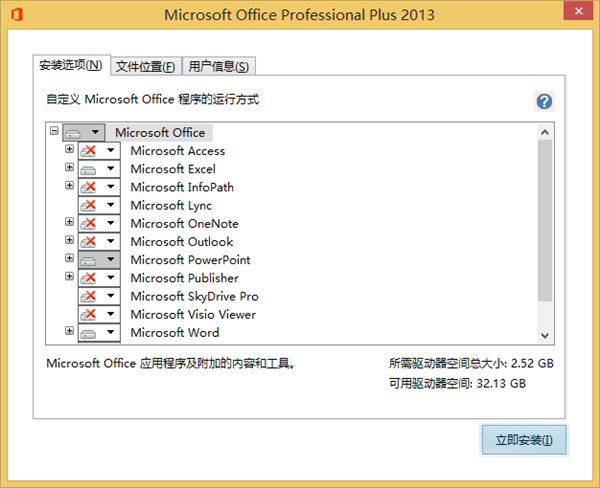Open the Microsoft Outlook install options dropdown
The height and width of the screenshot is (488, 600).
pyautogui.click(x=110, y=242)
